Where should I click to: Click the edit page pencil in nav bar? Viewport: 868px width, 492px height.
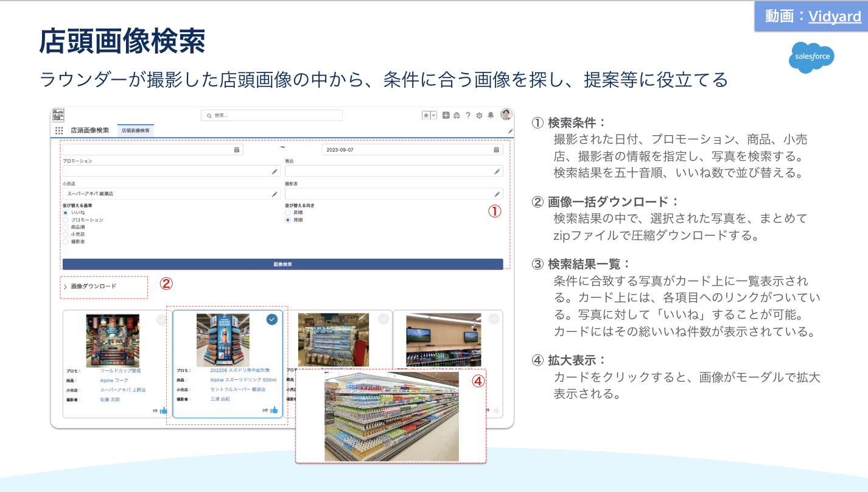[510, 131]
